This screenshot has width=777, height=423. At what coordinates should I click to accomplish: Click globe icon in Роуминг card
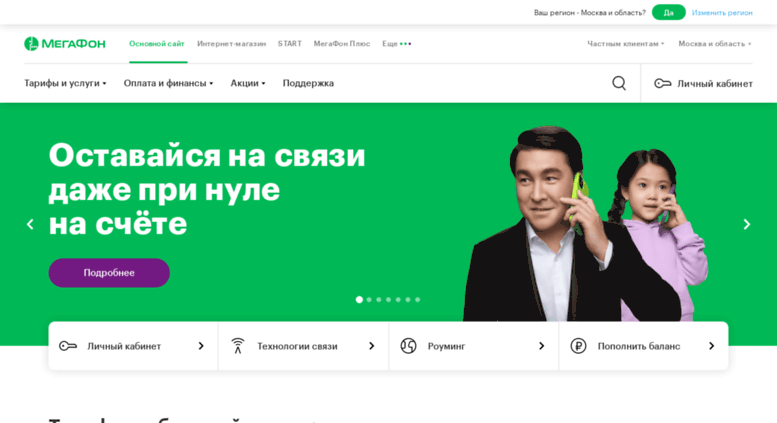[408, 346]
